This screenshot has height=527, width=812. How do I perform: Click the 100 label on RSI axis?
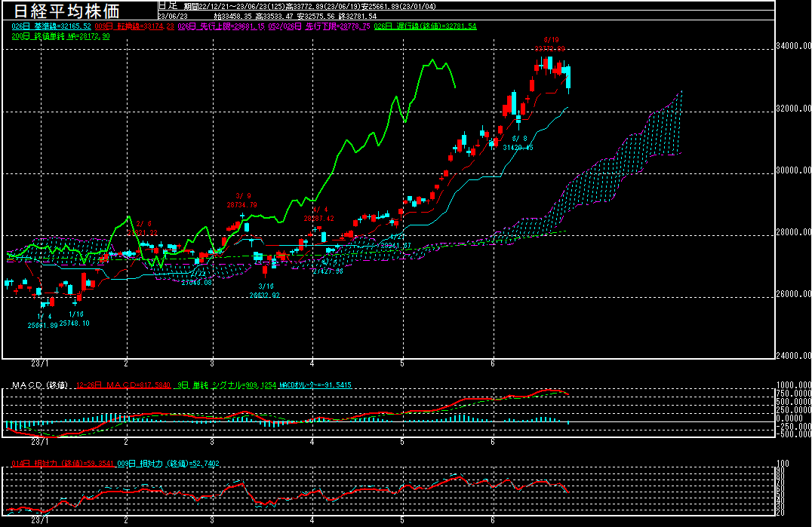[x=783, y=464]
